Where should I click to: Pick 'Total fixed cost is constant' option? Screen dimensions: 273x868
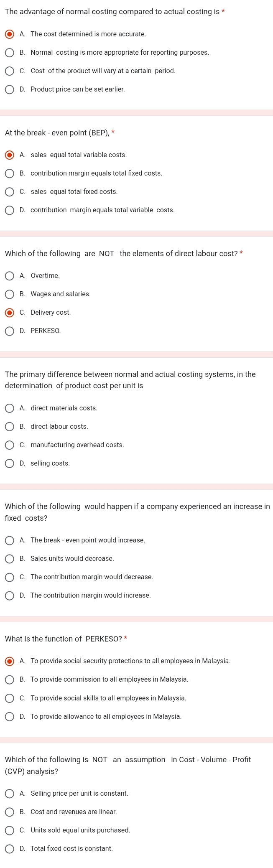point(9,849)
